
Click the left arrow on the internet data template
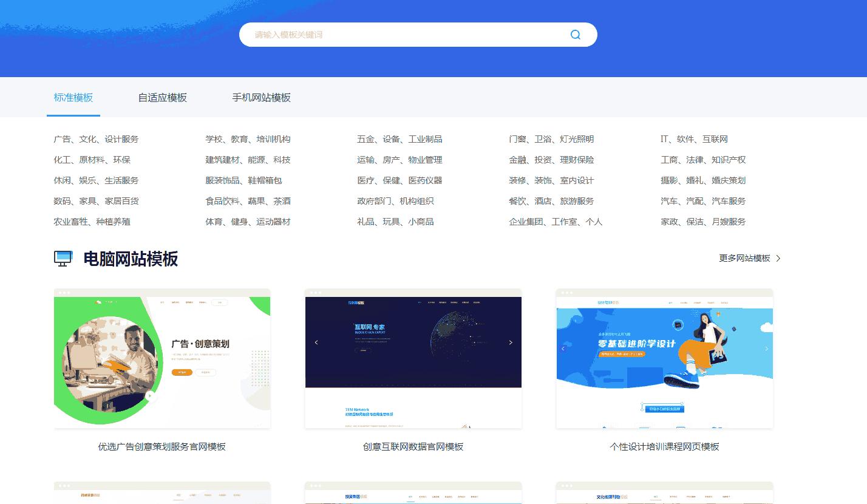(316, 342)
